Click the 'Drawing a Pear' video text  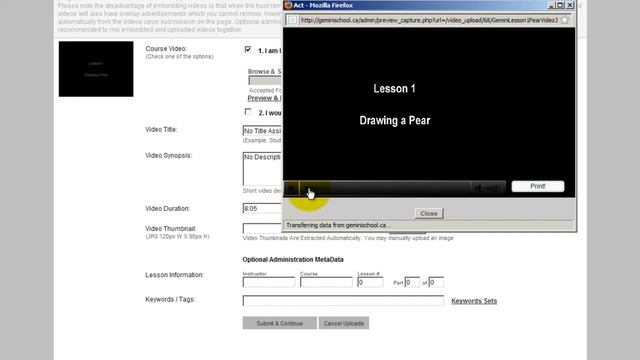pos(395,120)
